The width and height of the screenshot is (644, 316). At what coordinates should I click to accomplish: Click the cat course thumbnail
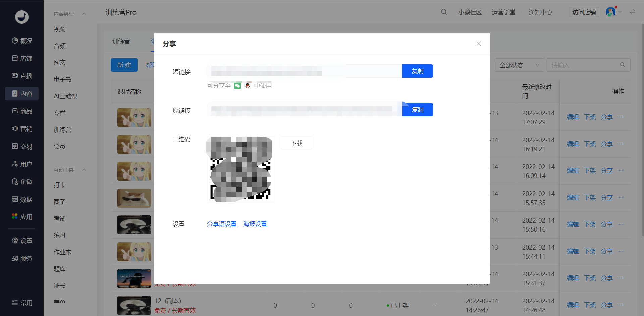tap(134, 198)
